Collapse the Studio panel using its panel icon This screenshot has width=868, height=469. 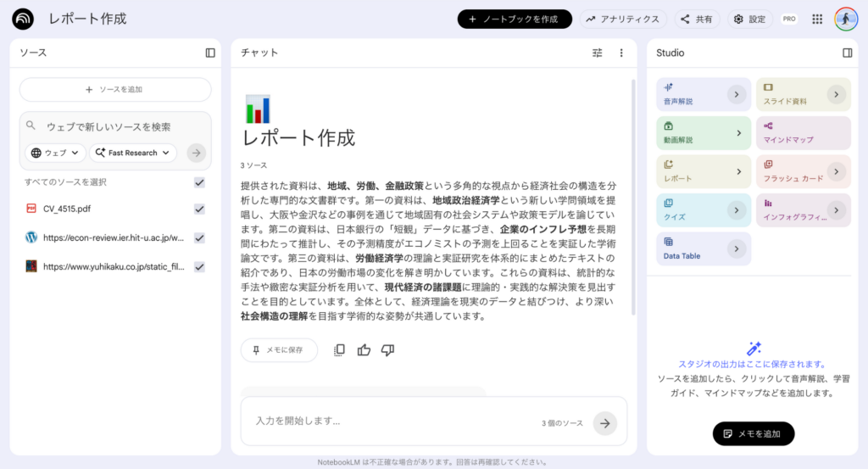click(x=847, y=53)
